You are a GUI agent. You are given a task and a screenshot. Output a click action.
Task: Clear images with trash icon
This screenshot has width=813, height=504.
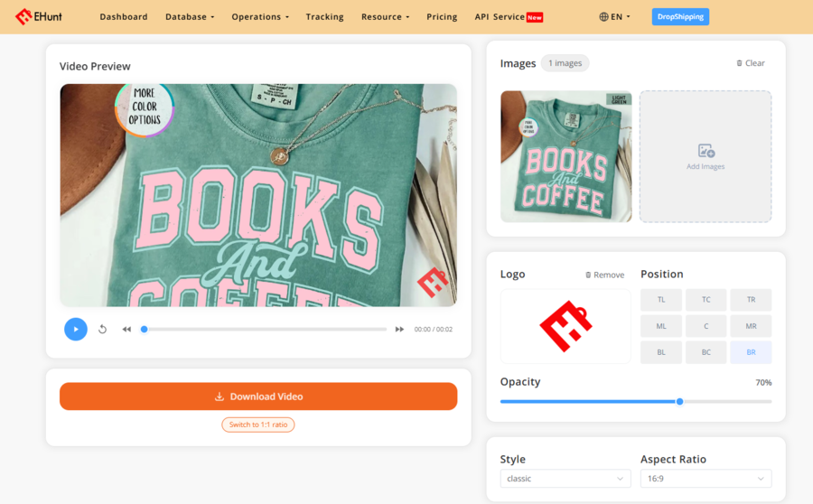739,63
